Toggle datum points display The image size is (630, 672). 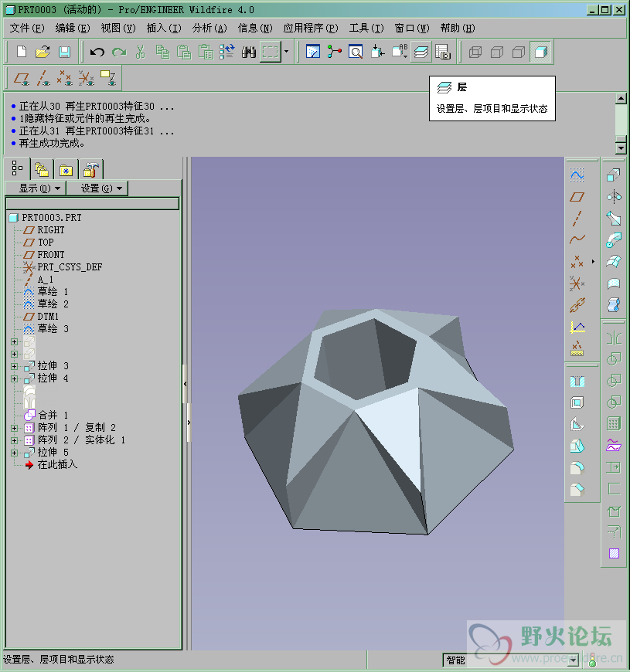(64, 79)
